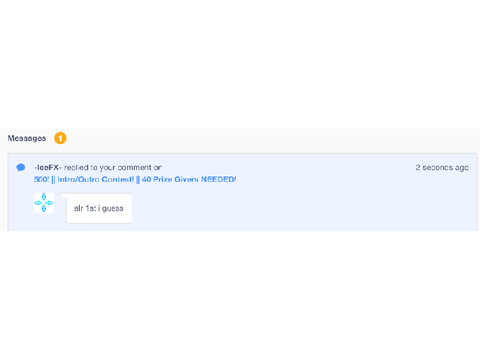Click empty space right of the reply bubble
Image resolution: width=480 pixels, height=360 pixels.
point(300,208)
